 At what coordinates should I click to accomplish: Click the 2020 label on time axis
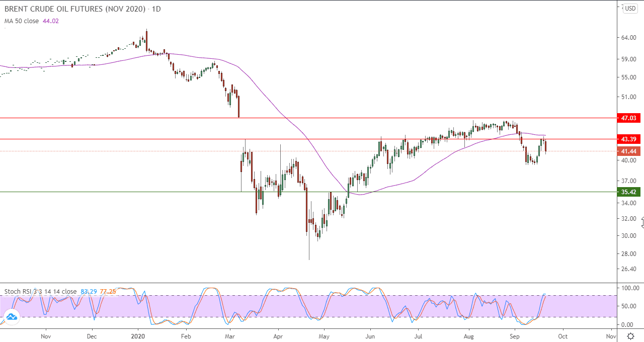[x=138, y=335]
